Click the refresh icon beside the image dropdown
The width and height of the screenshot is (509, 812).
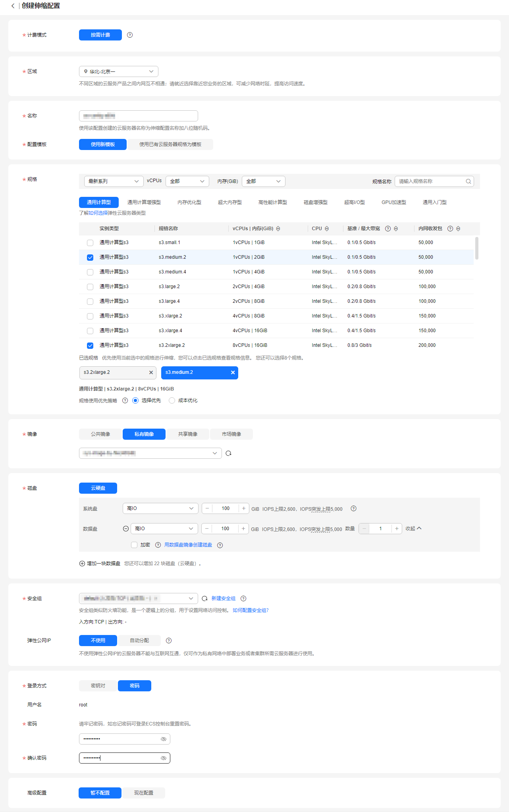click(228, 453)
